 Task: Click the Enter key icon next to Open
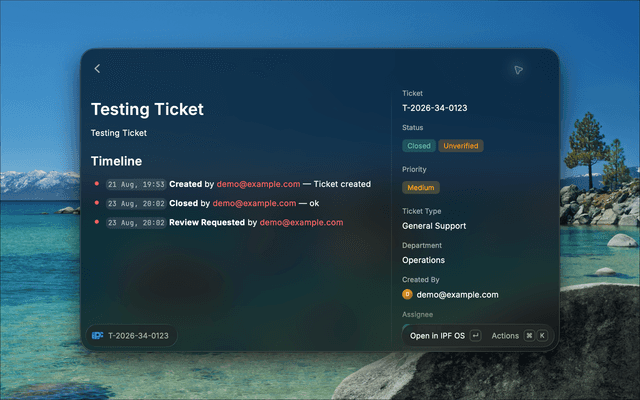pos(475,336)
